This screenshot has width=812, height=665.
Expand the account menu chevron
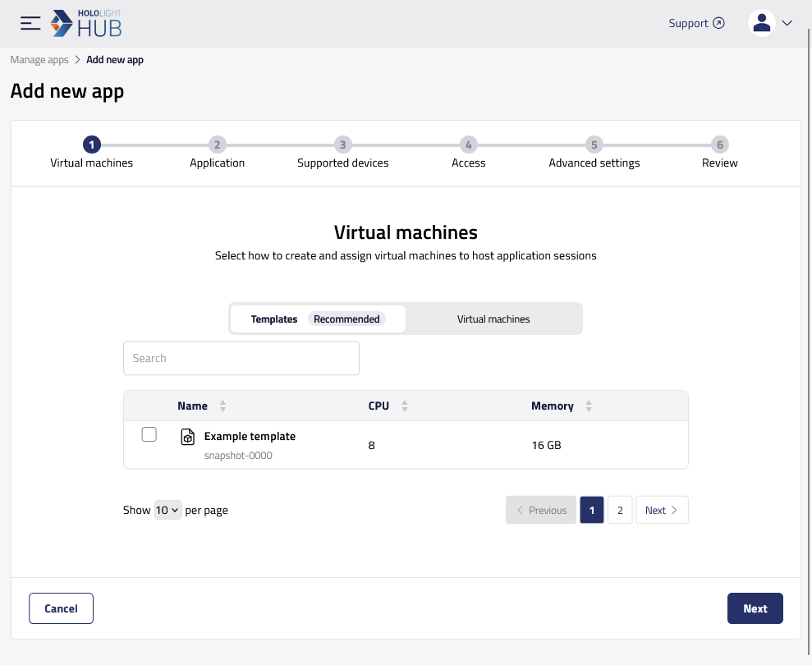[787, 23]
